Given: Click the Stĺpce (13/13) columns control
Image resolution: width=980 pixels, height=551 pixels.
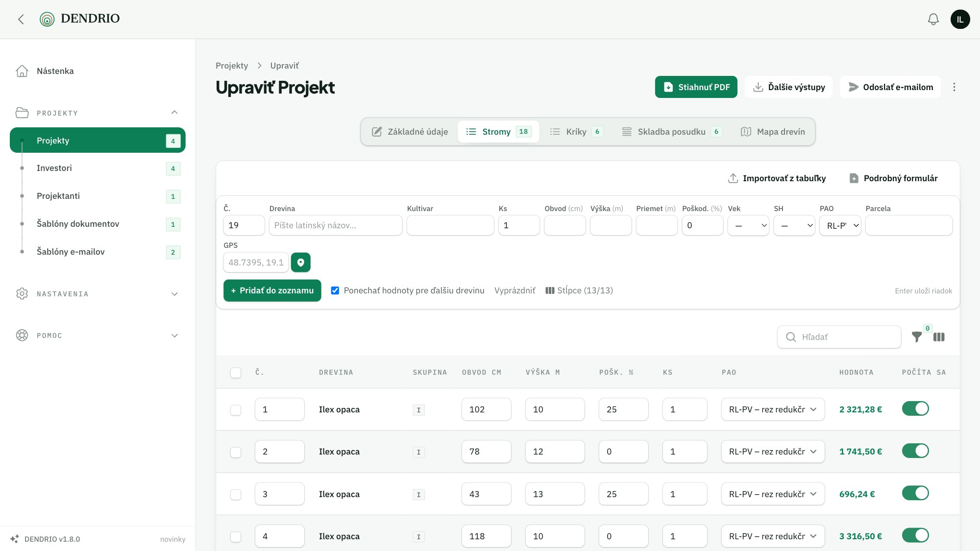Looking at the screenshot, I should click(x=579, y=290).
